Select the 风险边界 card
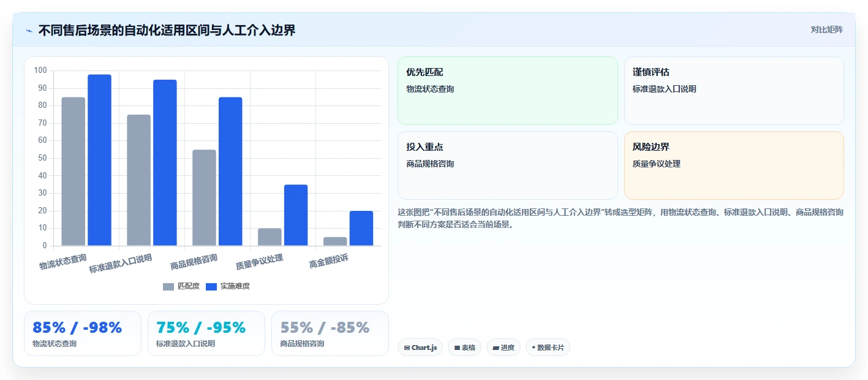Screen dimensions: 868x380 tap(734, 165)
